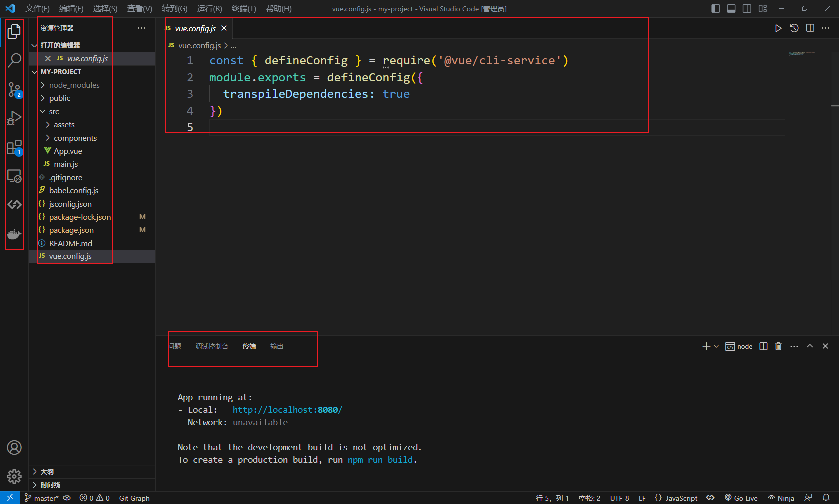Open the Docker view icon
This screenshot has height=504, width=839.
pyautogui.click(x=14, y=234)
